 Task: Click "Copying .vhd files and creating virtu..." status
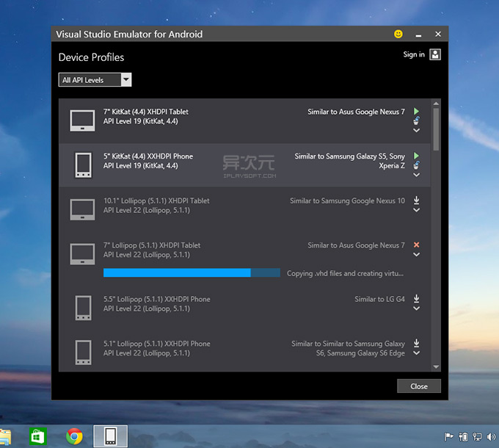[x=346, y=273]
